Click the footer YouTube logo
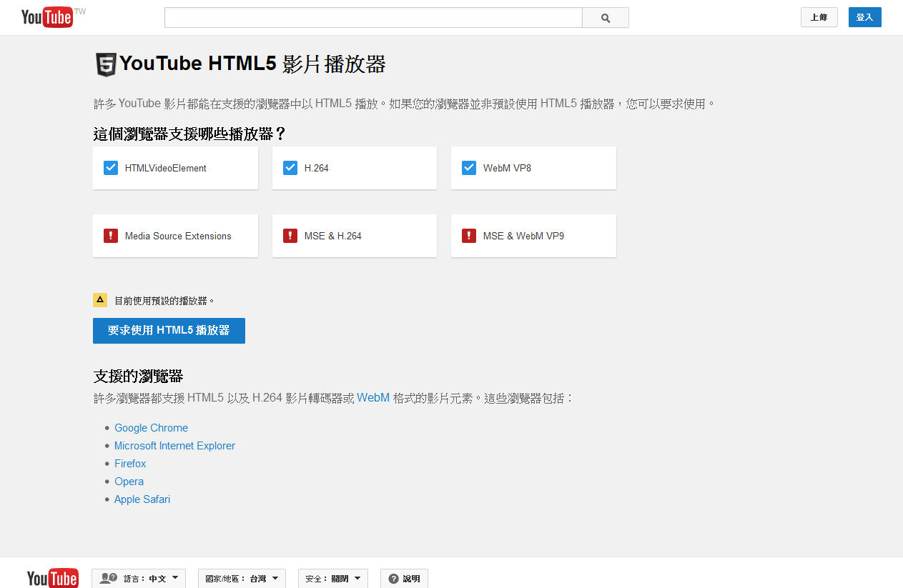The width and height of the screenshot is (903, 588). point(53,578)
